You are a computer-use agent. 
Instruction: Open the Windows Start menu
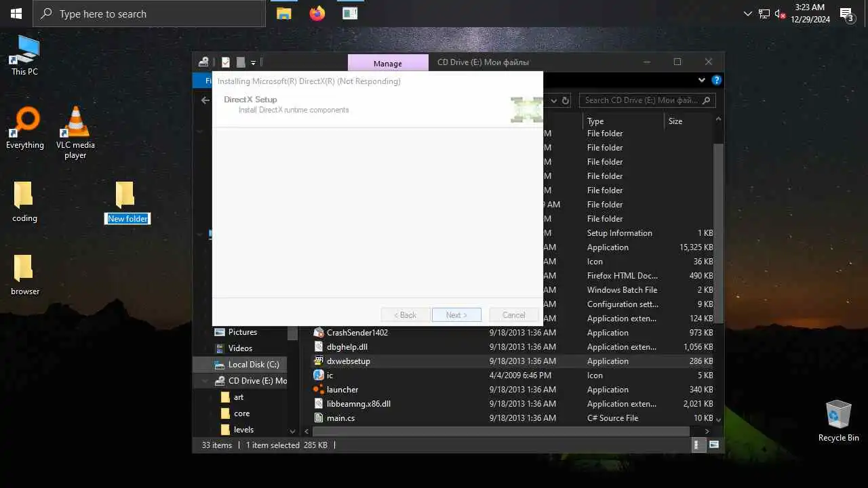click(16, 14)
